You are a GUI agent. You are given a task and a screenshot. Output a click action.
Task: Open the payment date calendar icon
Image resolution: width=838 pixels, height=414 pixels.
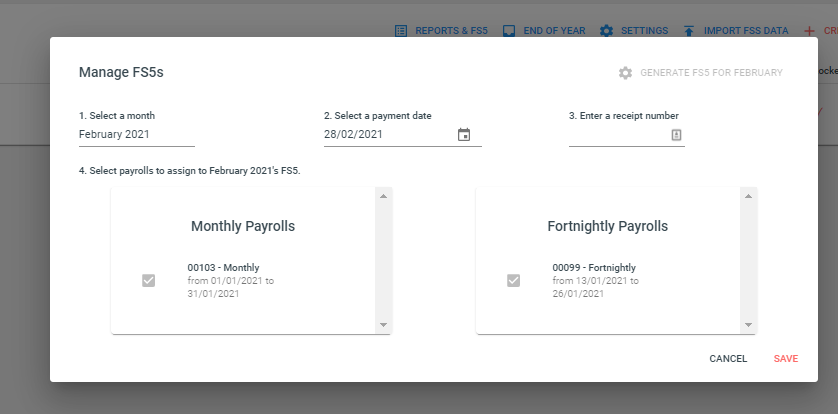464,135
